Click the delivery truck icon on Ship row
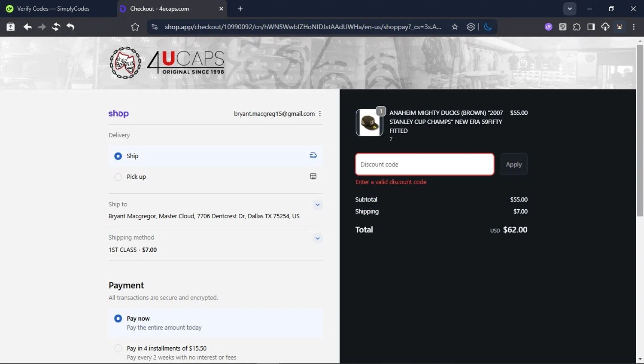This screenshot has width=644, height=364. pyautogui.click(x=313, y=156)
